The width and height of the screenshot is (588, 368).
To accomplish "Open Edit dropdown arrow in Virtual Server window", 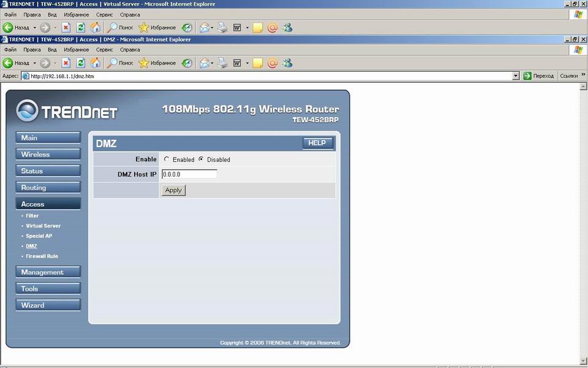I will pos(247,28).
